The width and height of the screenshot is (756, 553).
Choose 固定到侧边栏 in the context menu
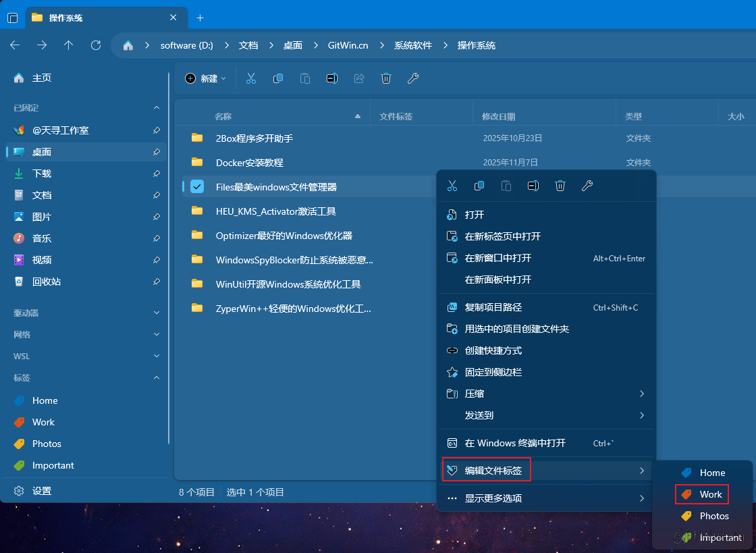[493, 372]
